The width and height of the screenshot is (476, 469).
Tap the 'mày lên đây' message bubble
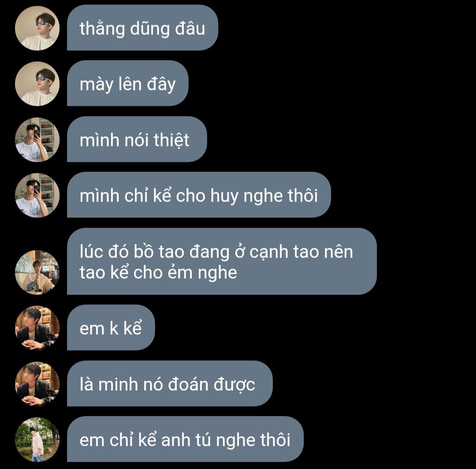point(127,83)
